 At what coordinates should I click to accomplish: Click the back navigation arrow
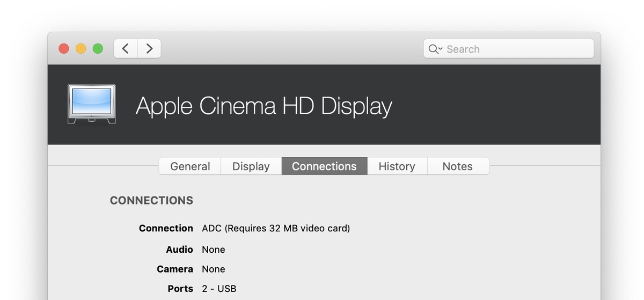(126, 49)
